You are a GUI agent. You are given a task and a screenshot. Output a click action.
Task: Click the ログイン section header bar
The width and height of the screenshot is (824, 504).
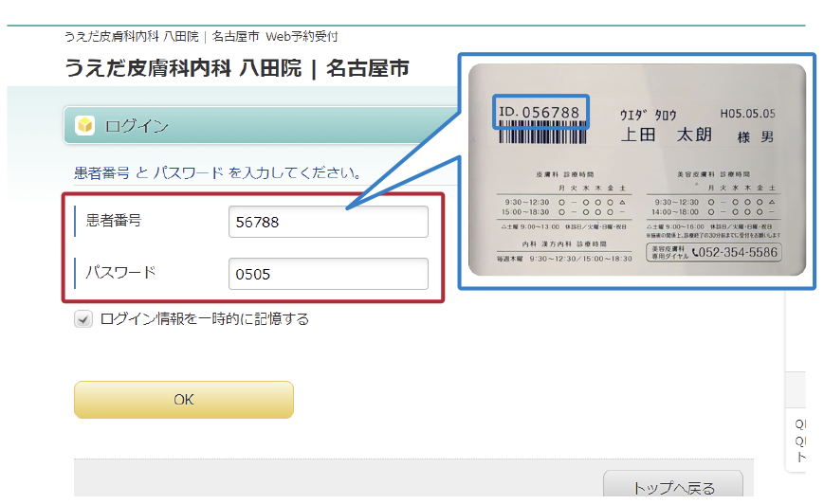click(x=261, y=125)
